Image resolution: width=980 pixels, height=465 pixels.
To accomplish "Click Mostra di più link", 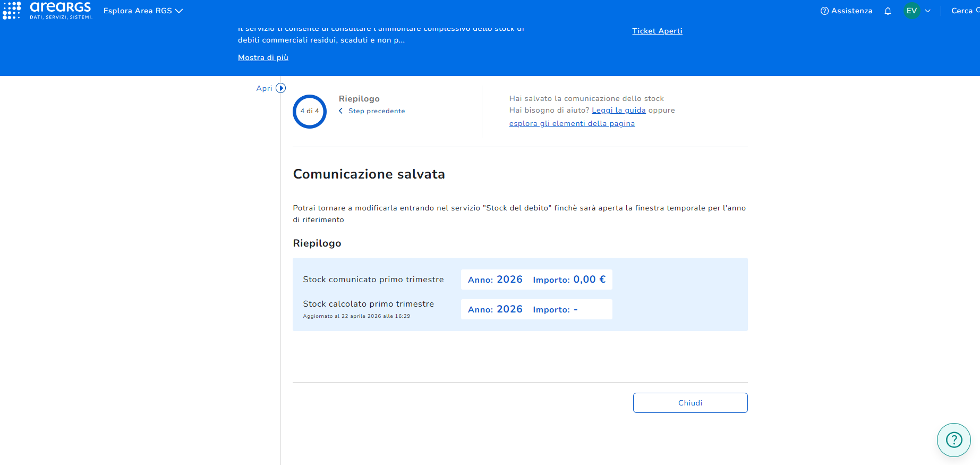I will pyautogui.click(x=263, y=57).
